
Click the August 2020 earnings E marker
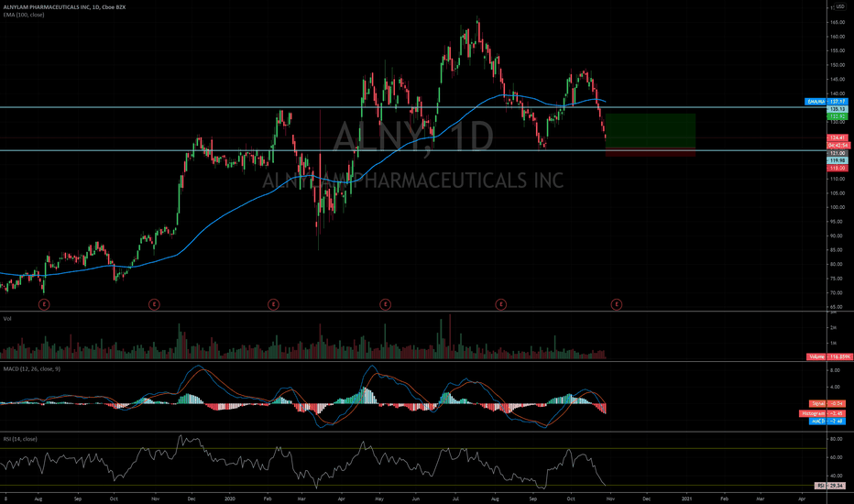coord(500,304)
